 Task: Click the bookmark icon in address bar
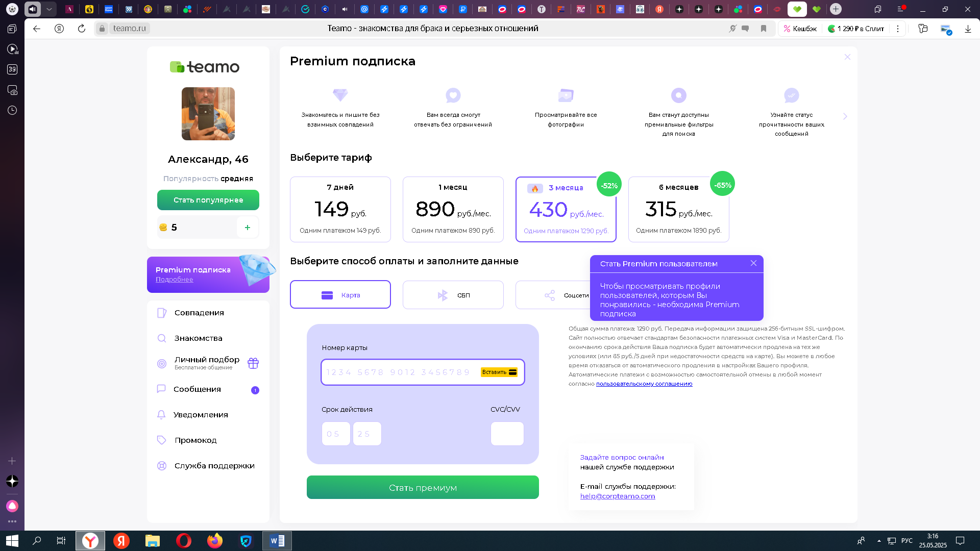(764, 29)
